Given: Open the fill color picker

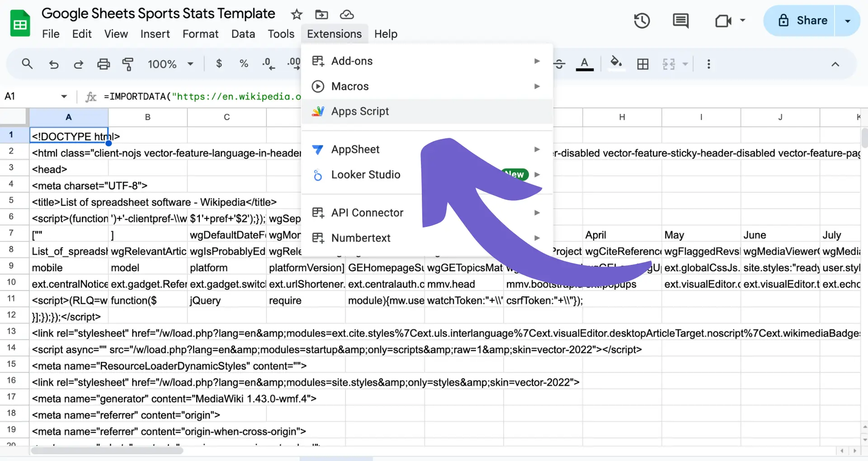Looking at the screenshot, I should [x=616, y=63].
